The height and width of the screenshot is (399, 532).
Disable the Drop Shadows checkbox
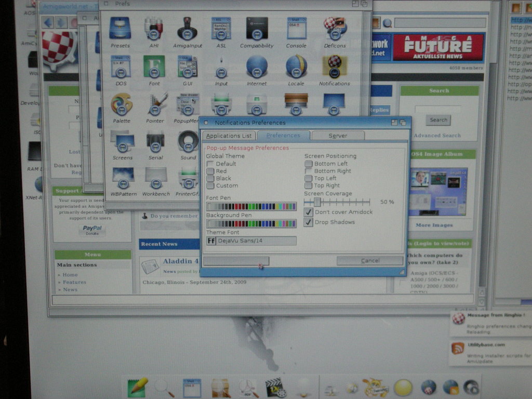[x=308, y=222]
